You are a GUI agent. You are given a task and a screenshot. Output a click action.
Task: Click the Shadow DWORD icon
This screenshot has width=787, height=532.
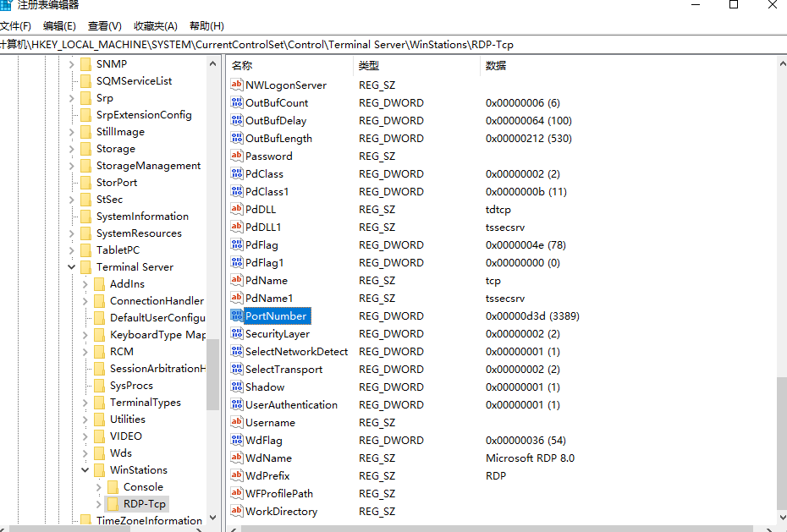237,387
